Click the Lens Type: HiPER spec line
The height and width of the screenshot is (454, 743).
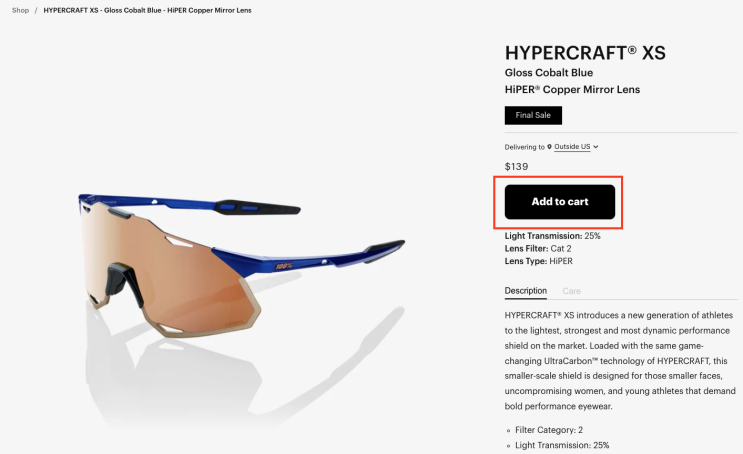point(538,261)
